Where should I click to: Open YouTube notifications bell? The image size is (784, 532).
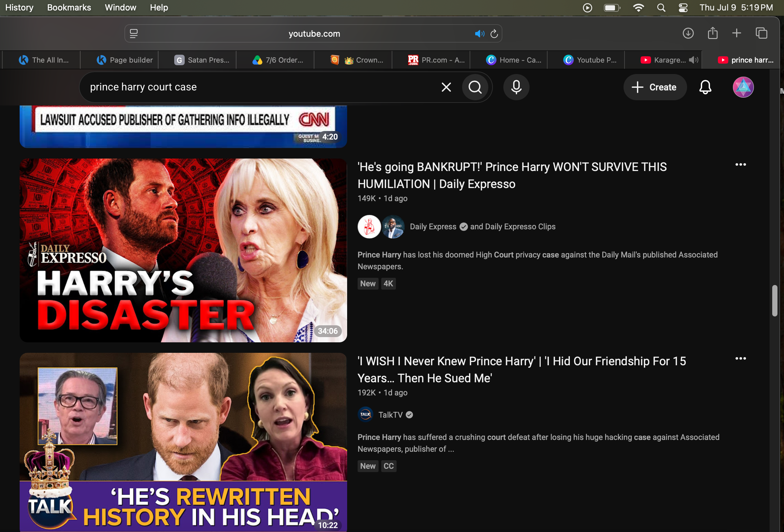[x=705, y=87]
